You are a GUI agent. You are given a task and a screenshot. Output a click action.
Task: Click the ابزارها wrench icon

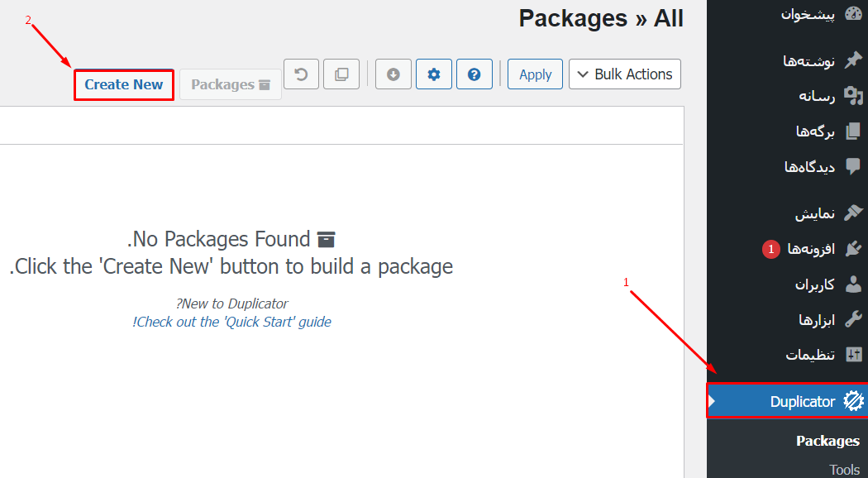853,319
